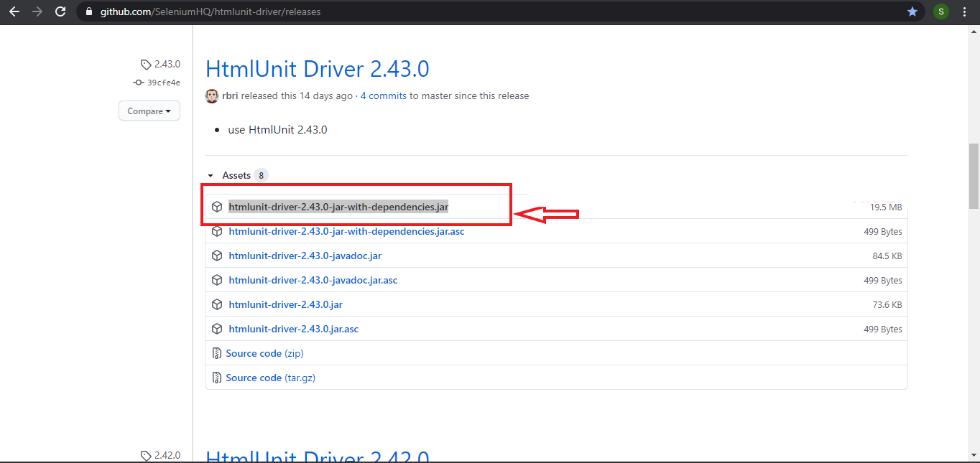Click the 19.5 MB file size

point(886,207)
